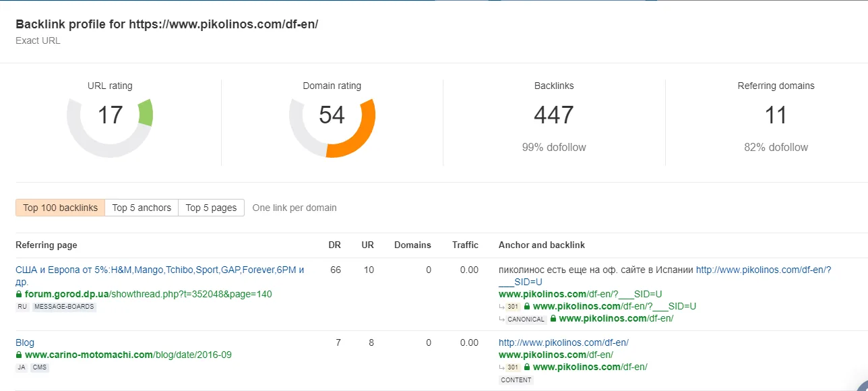Click the URL rating gauge
868x391 pixels.
pos(110,115)
